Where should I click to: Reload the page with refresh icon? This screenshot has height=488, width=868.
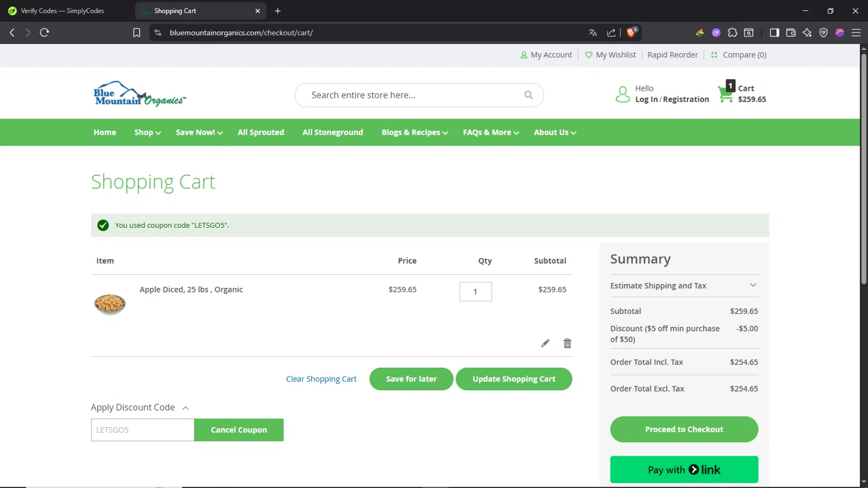pos(45,33)
